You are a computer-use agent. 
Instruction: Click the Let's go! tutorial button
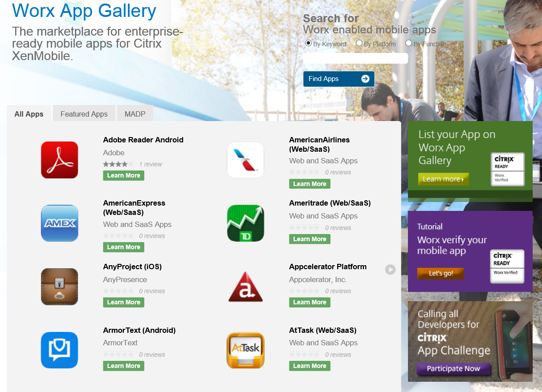click(440, 273)
